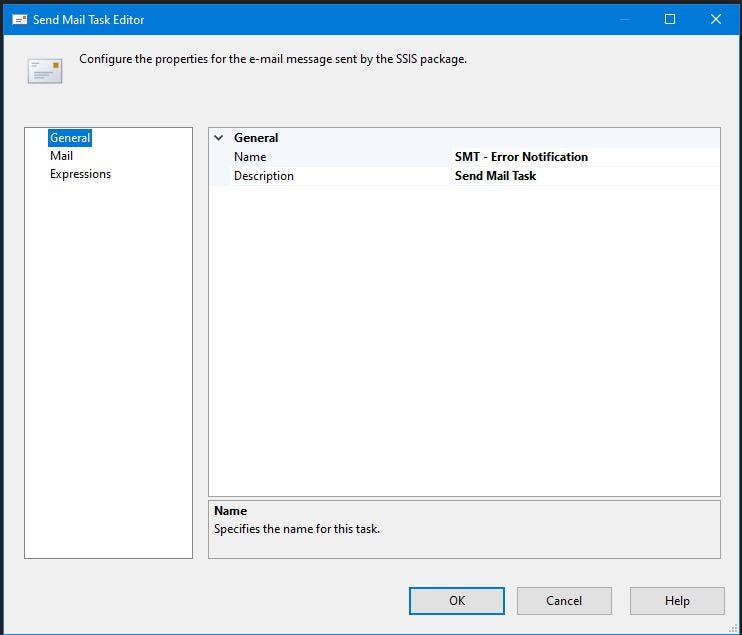Screen dimensions: 742x635
Task: Edit the Name value SMT - Error Notification
Action: (x=586, y=157)
